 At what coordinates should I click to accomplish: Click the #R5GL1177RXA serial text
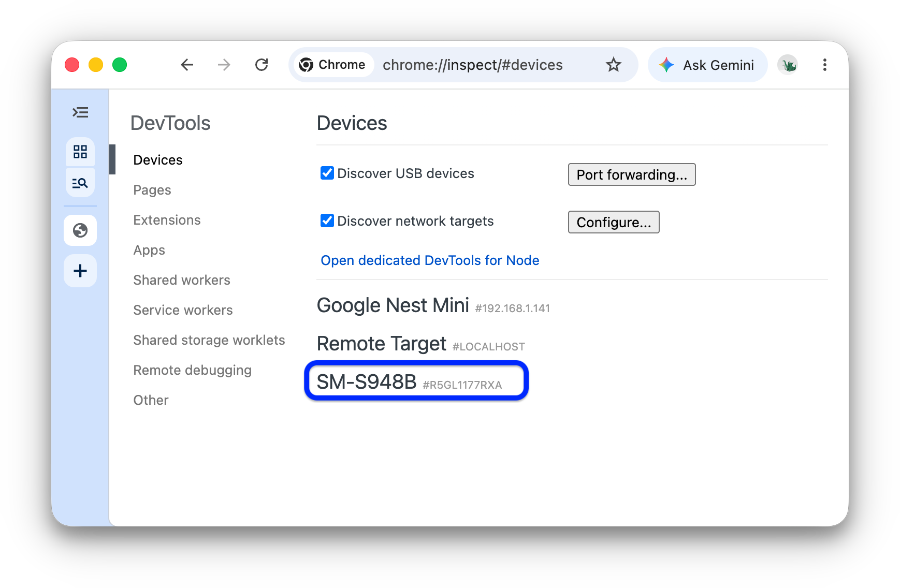tap(462, 385)
